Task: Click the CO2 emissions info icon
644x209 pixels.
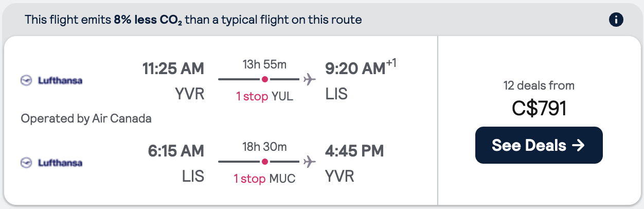Action: click(x=616, y=20)
